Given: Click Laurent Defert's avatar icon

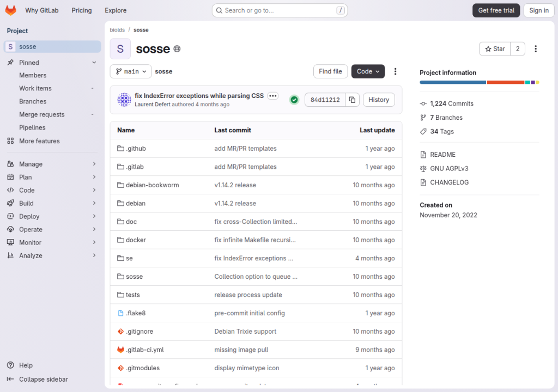Looking at the screenshot, I should coord(124,100).
